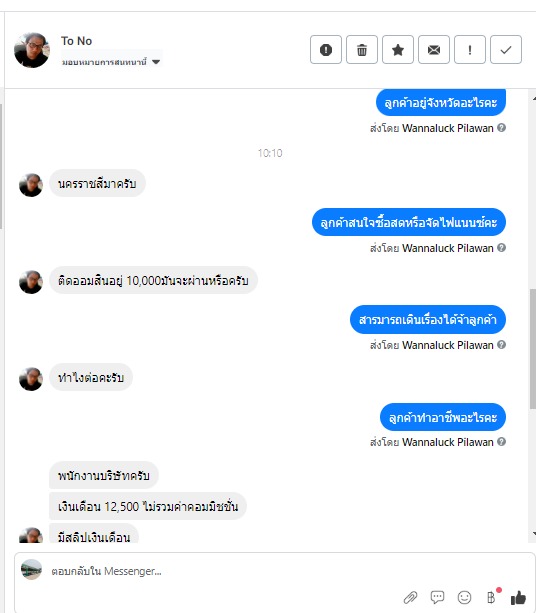Mark conversation unread with envelope icon
This screenshot has width=536, height=613.
tap(434, 50)
